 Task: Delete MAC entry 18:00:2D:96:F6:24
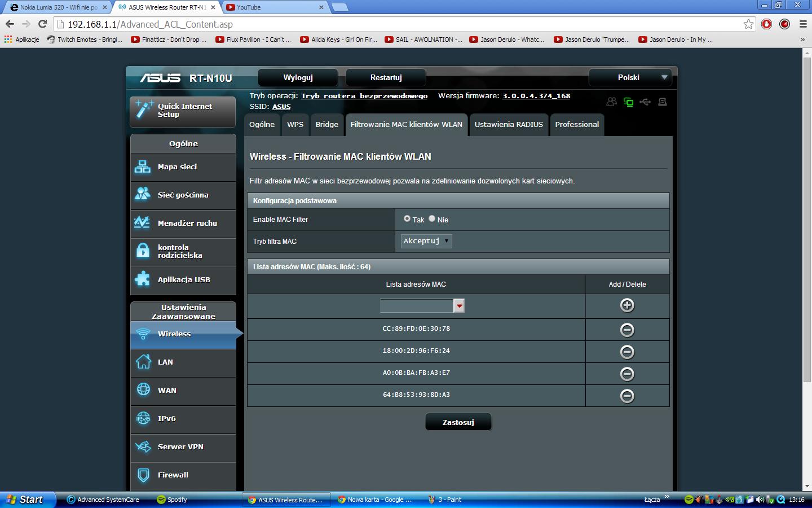point(627,352)
